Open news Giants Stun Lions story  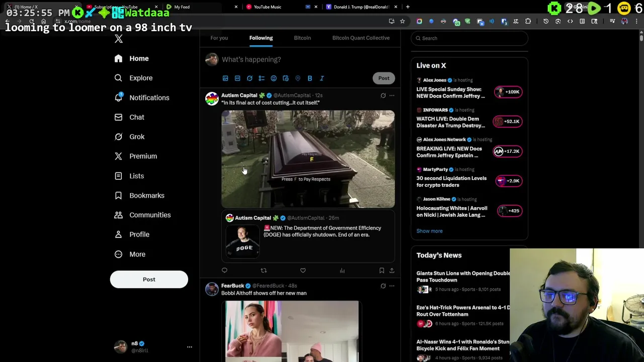click(463, 281)
